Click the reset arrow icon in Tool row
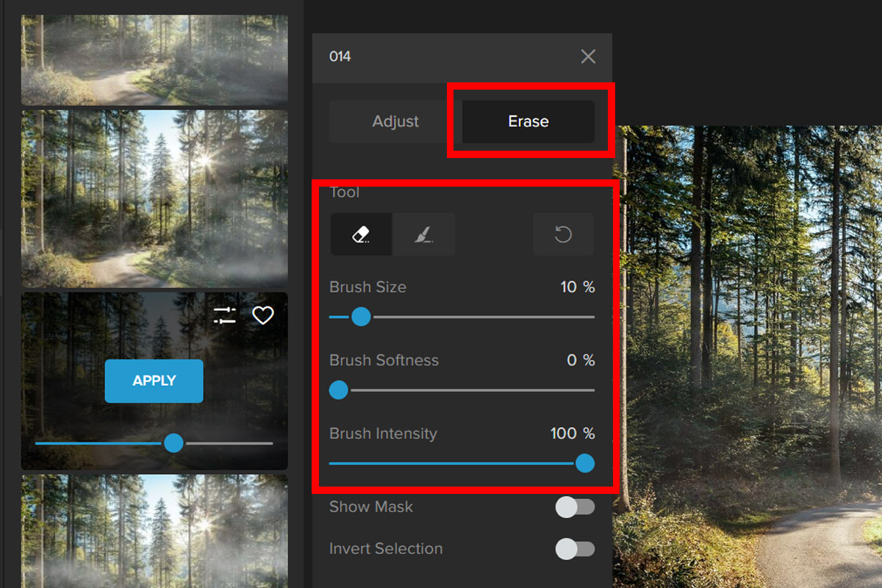Image resolution: width=882 pixels, height=588 pixels. (563, 234)
